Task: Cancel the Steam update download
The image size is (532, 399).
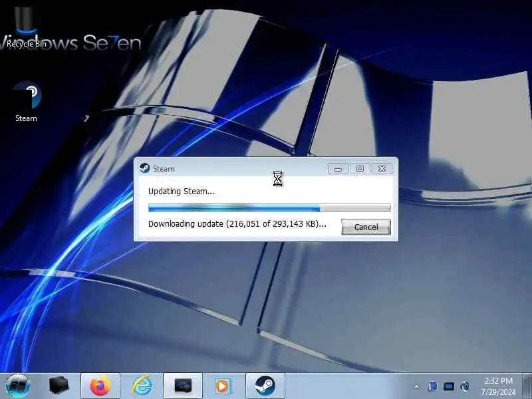Action: tap(366, 227)
